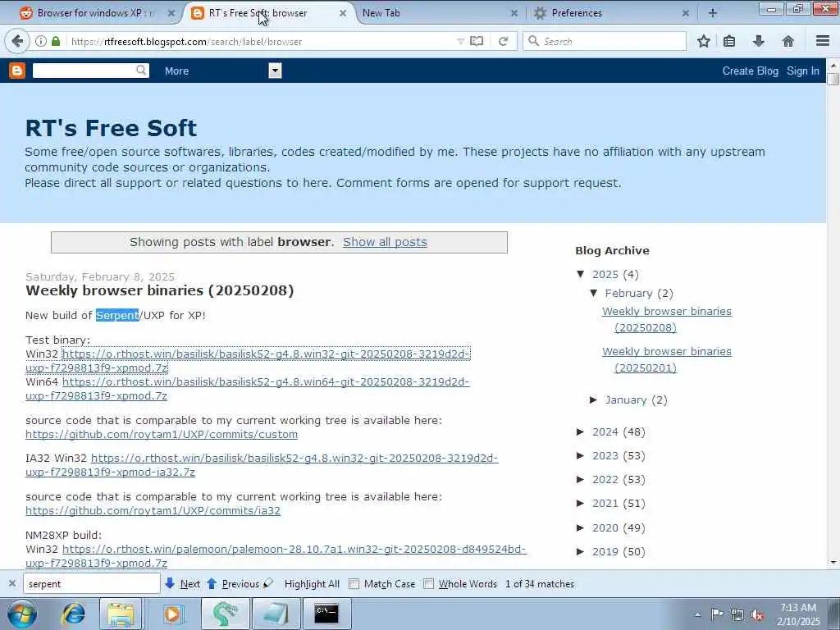Expand the 2022 archive year
This screenshot has width=840, height=630.
(580, 479)
